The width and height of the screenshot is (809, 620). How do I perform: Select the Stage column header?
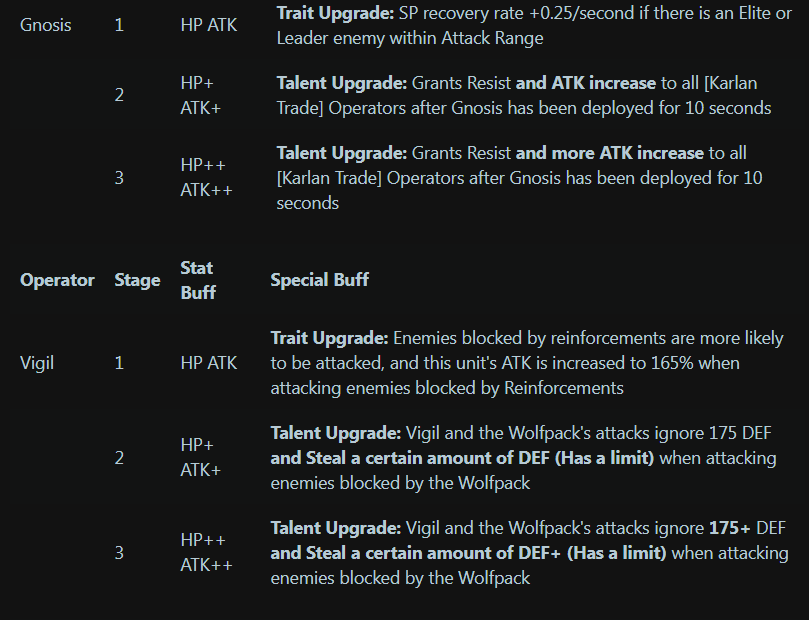(x=137, y=280)
